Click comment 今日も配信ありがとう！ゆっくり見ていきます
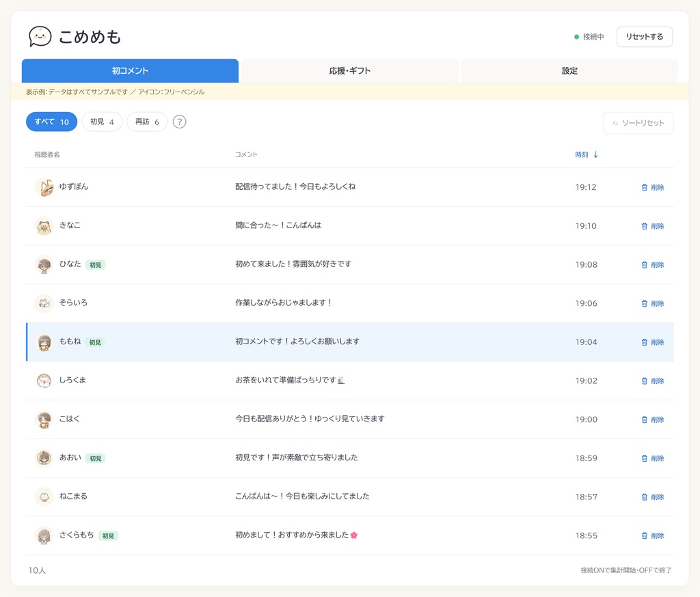The width and height of the screenshot is (700, 597). tap(310, 419)
